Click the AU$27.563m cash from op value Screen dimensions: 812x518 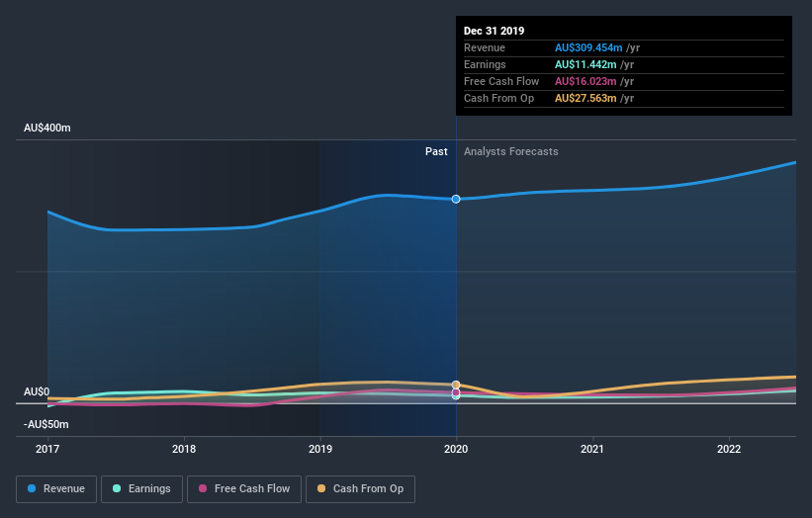[x=586, y=98]
